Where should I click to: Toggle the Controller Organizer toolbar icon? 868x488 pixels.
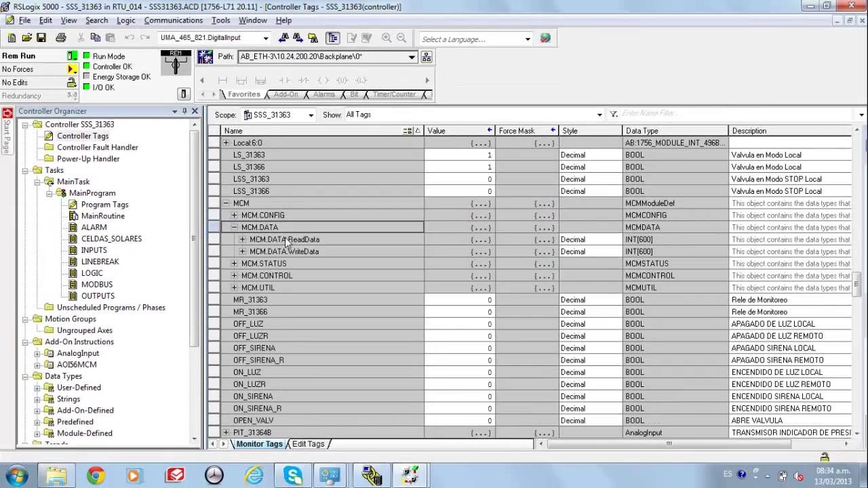(332, 38)
